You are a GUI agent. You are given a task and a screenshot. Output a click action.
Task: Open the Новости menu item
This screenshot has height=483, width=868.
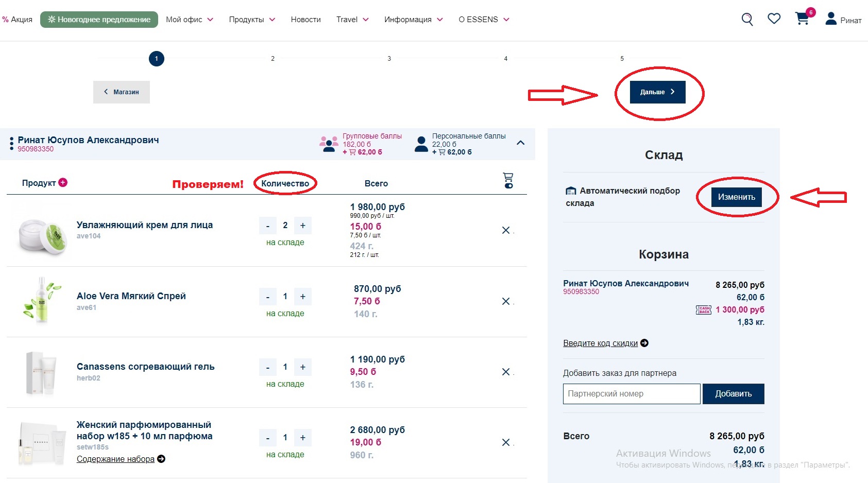click(x=305, y=20)
